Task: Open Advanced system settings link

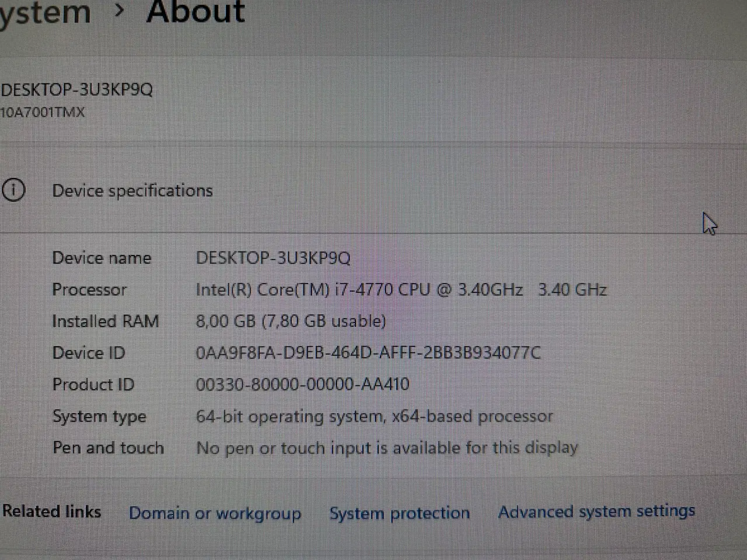Action: 596,512
